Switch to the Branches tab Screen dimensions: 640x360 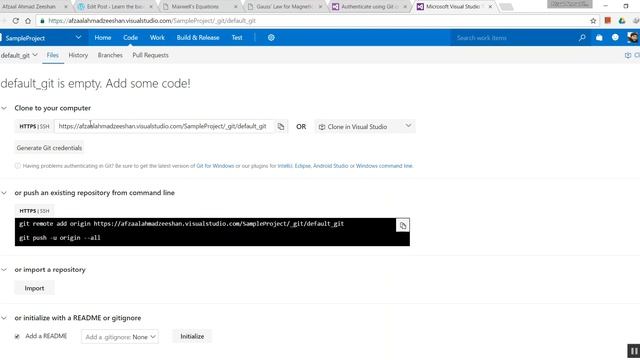pos(110,55)
